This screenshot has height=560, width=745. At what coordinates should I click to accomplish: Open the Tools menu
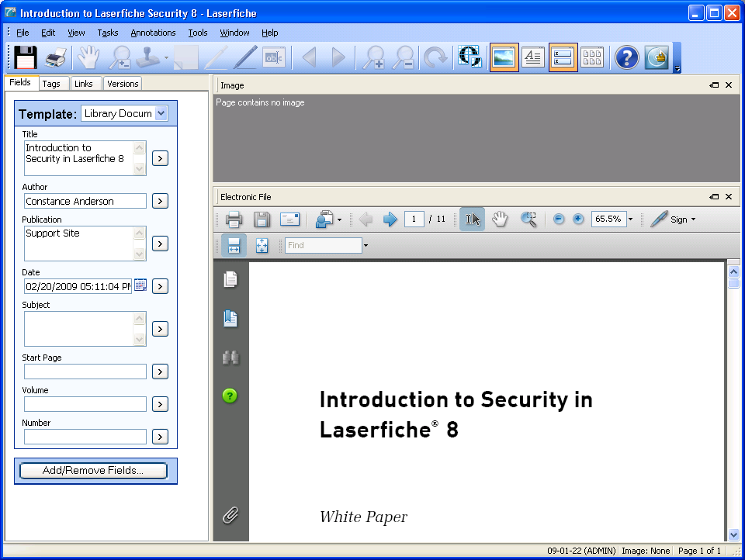pyautogui.click(x=198, y=33)
